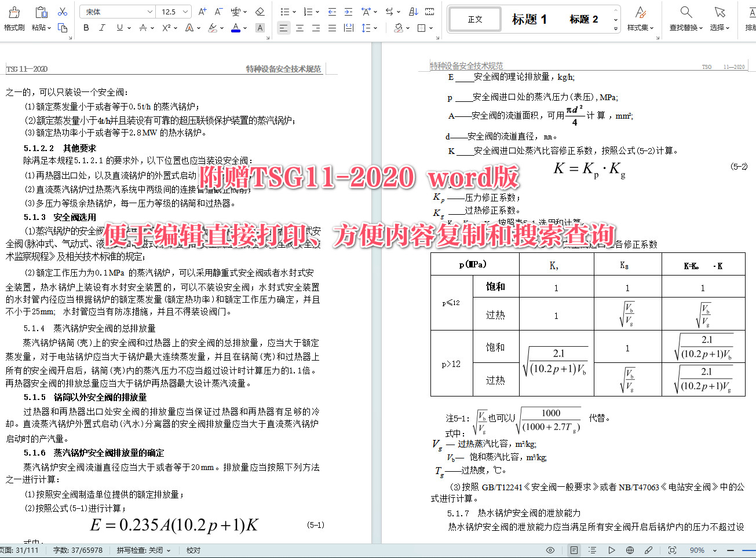
Task: Click the 字数 word count indicator
Action: (x=78, y=550)
